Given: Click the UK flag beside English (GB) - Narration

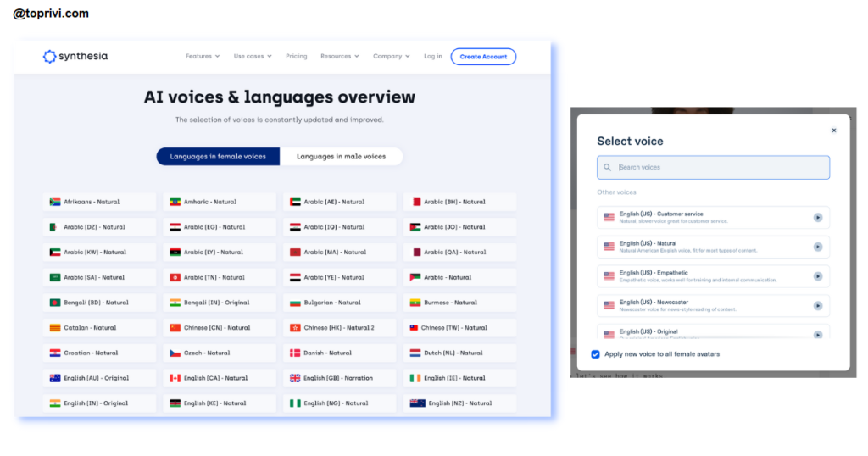Looking at the screenshot, I should click(x=295, y=378).
